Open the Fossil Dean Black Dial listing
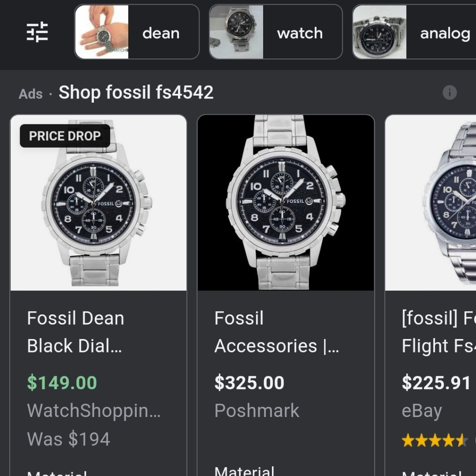The height and width of the screenshot is (476, 476). 76,332
